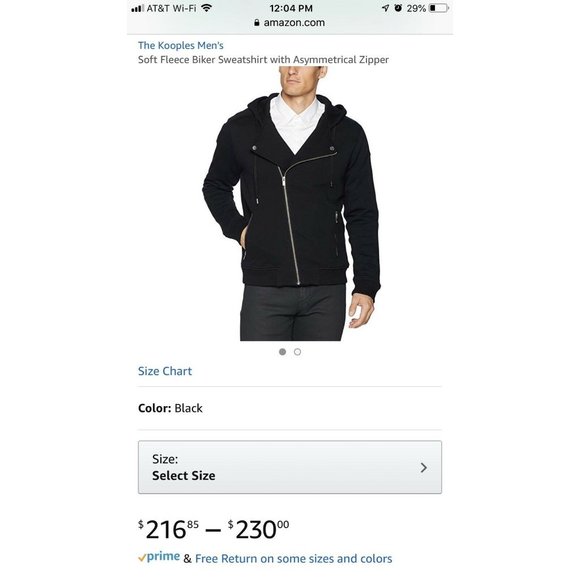
Task: Tap the $216.85 – $230.00 price range
Action: coord(214,530)
